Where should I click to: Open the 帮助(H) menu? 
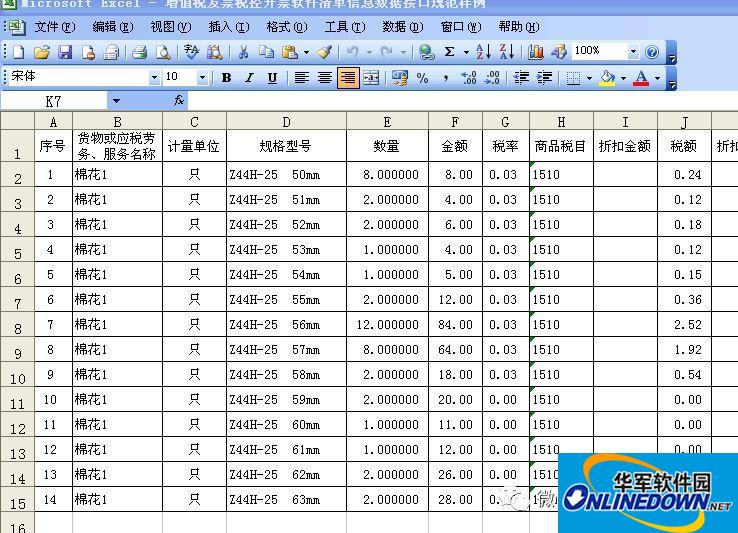(519, 27)
